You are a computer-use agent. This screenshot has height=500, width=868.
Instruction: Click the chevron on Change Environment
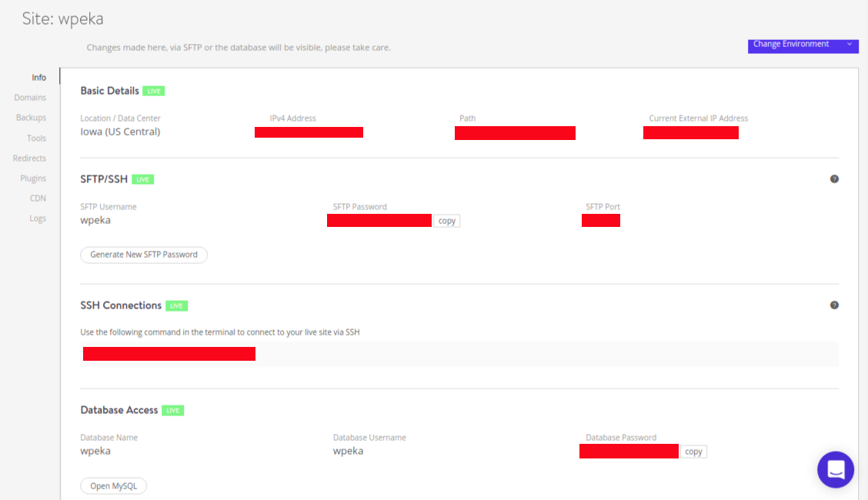[849, 46]
